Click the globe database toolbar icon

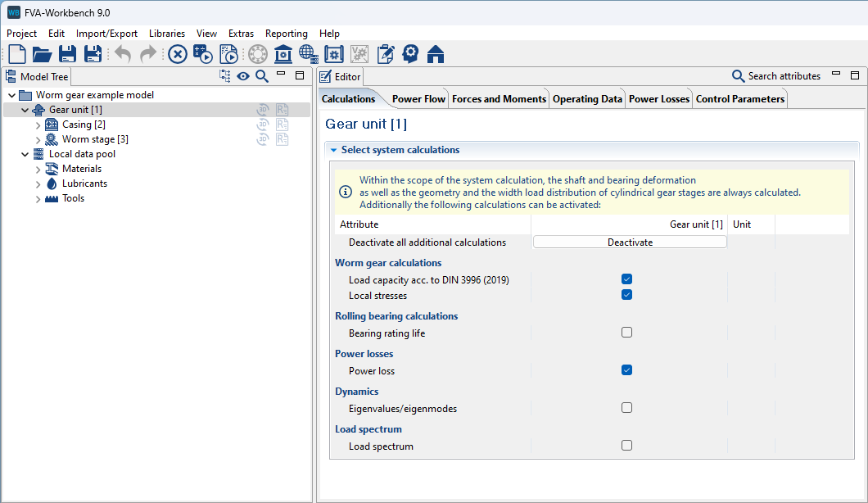(309, 54)
